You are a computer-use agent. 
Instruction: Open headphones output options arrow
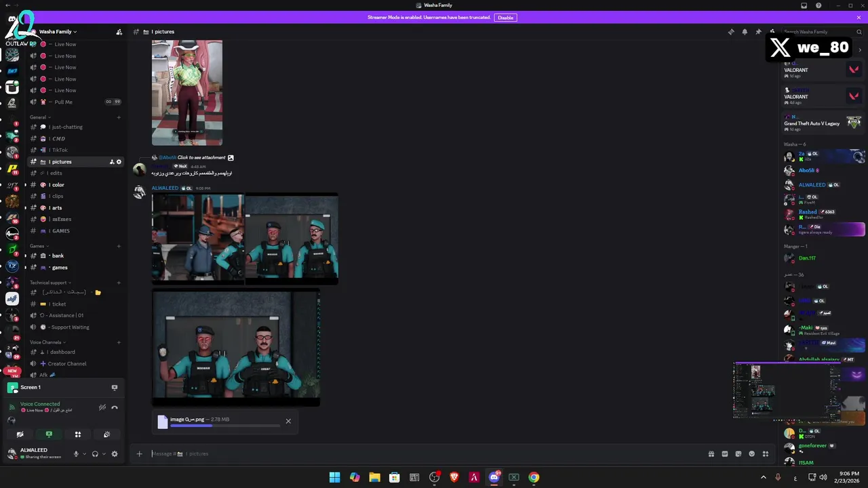click(x=104, y=454)
